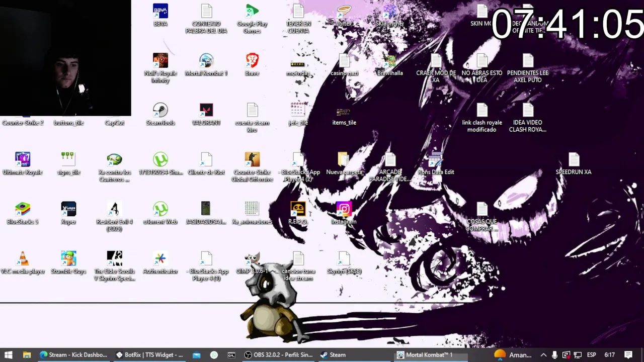Image resolution: width=644 pixels, height=362 pixels.
Task: Select the CONTEXTO PALBRA DEL DIA file
Action: tap(206, 19)
